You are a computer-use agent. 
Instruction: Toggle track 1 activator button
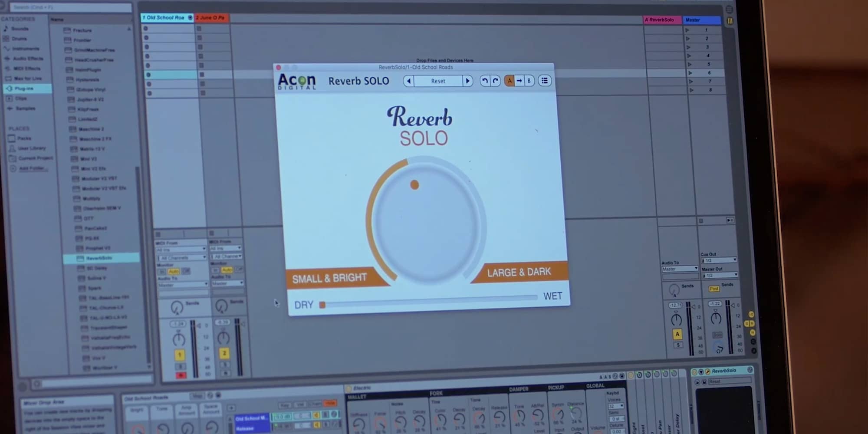(180, 355)
